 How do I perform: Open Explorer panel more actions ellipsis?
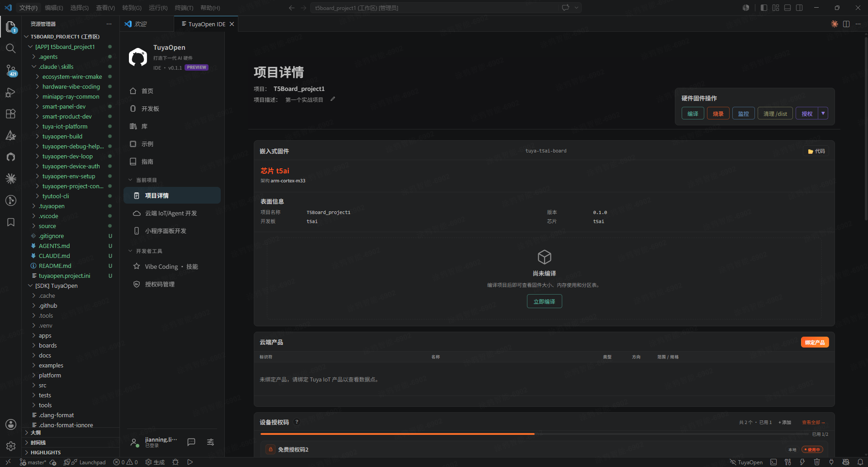point(109,24)
